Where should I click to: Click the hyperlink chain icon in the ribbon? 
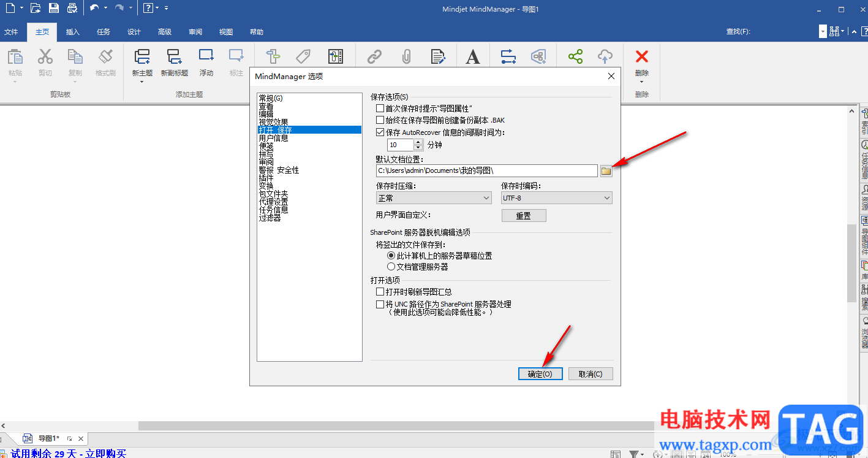(374, 57)
